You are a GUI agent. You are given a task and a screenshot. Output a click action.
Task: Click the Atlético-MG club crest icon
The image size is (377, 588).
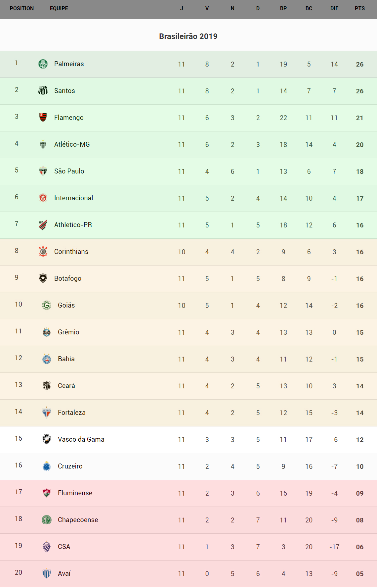tap(43, 144)
